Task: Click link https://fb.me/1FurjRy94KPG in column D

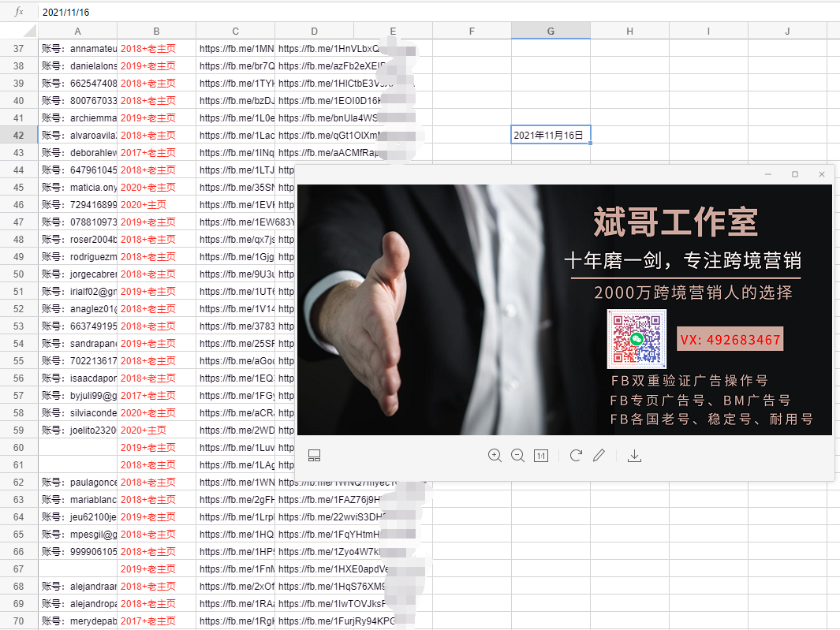Action: coord(337,621)
